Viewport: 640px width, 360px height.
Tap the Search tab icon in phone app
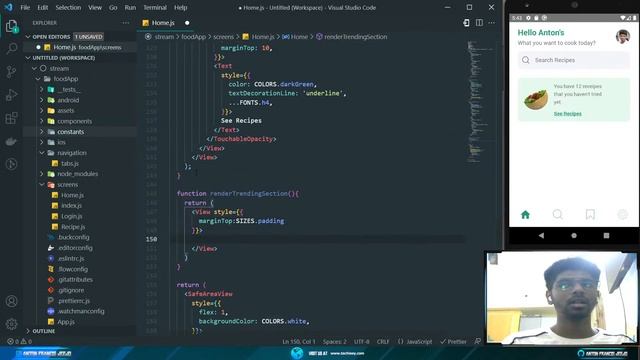(558, 215)
